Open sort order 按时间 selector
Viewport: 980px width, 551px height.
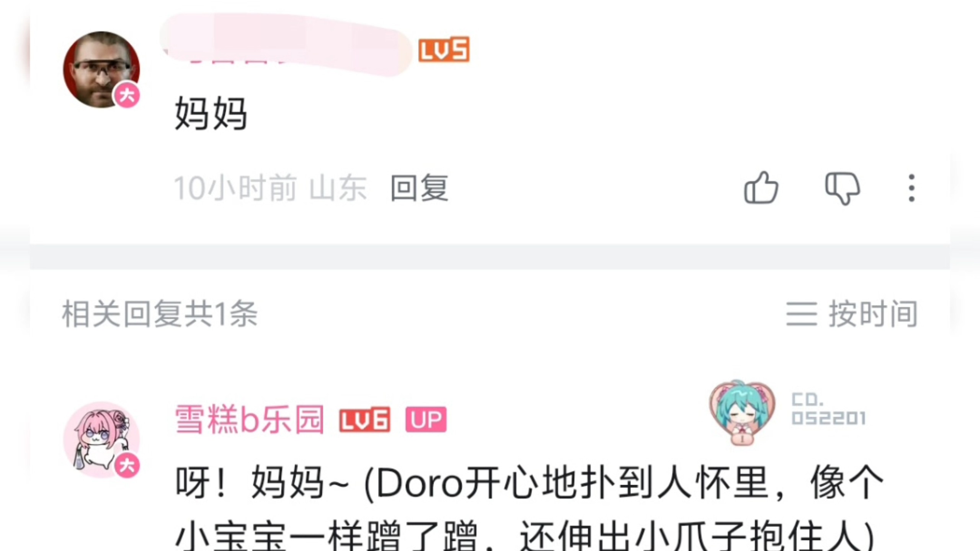852,314
